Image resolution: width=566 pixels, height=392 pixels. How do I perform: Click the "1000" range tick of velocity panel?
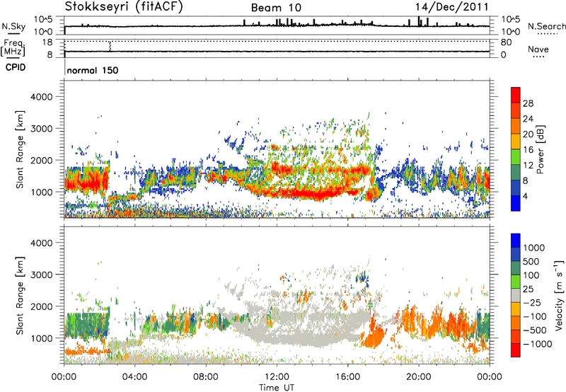pos(42,338)
